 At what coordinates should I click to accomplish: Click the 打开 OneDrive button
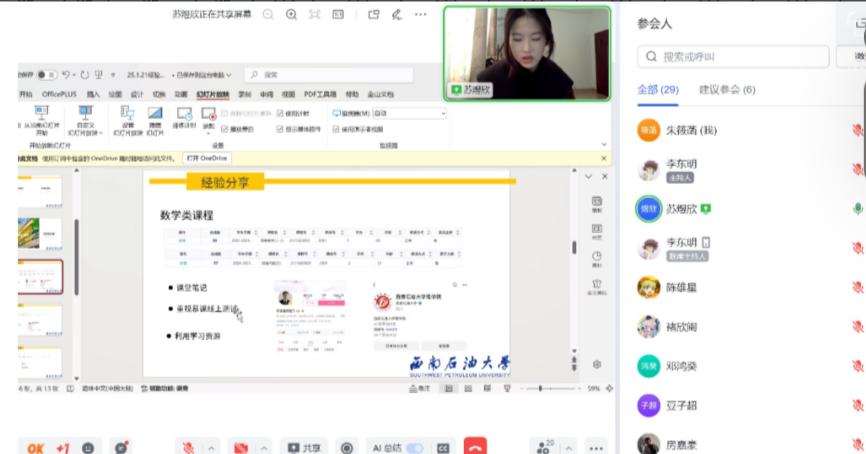207,158
